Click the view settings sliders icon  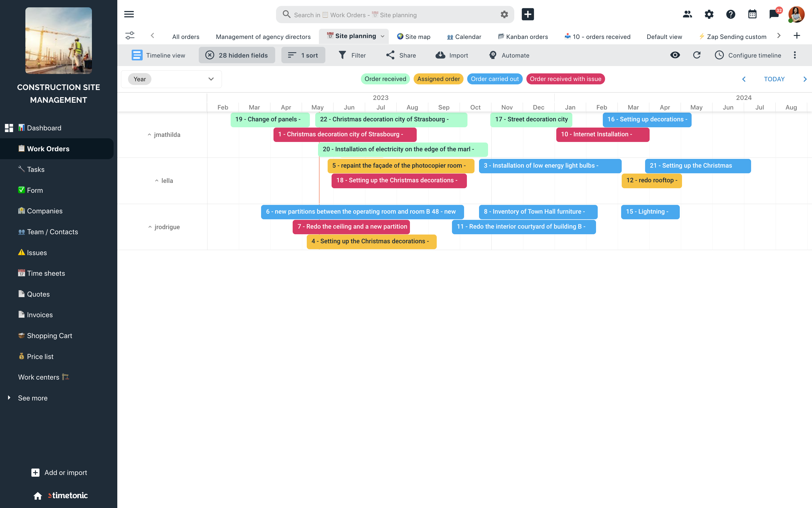pyautogui.click(x=130, y=36)
